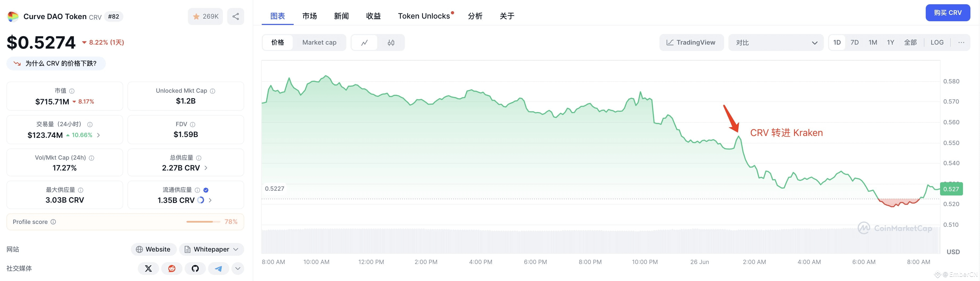The height and width of the screenshot is (281, 980).
Task: Open the 关于 tab
Action: tap(507, 16)
